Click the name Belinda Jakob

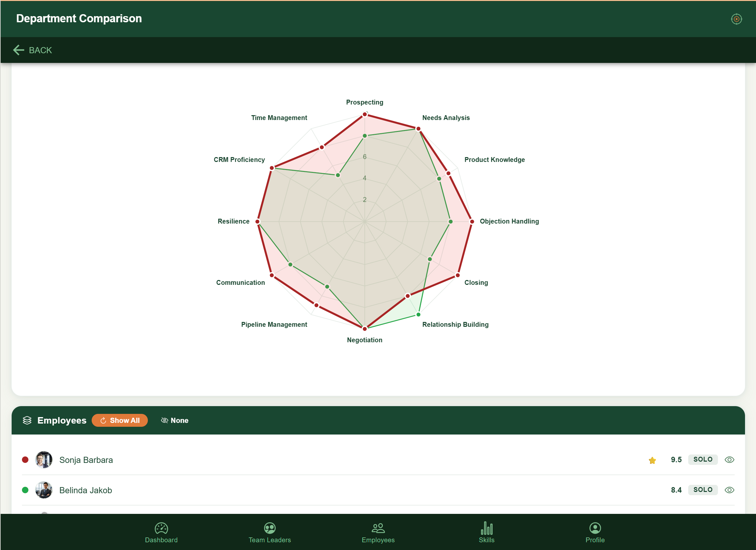(86, 490)
